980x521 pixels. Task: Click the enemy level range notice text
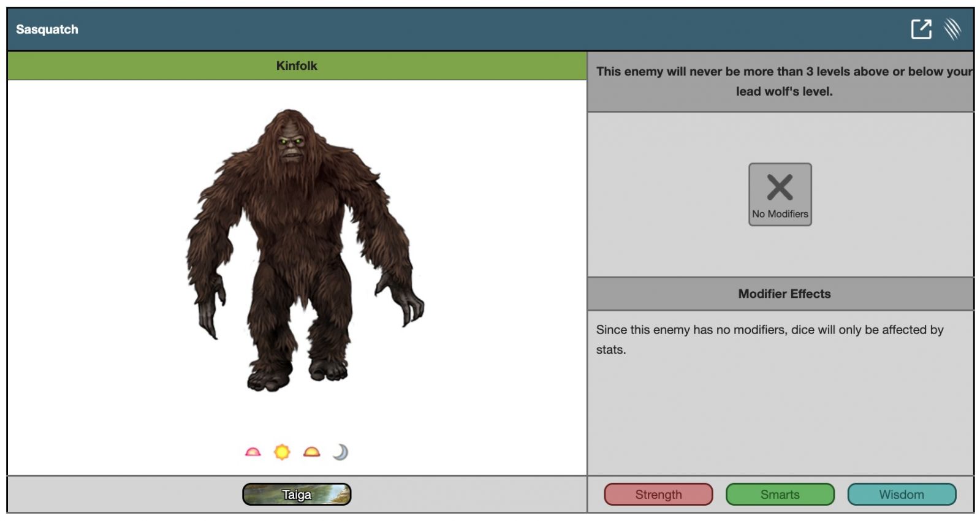pos(784,81)
